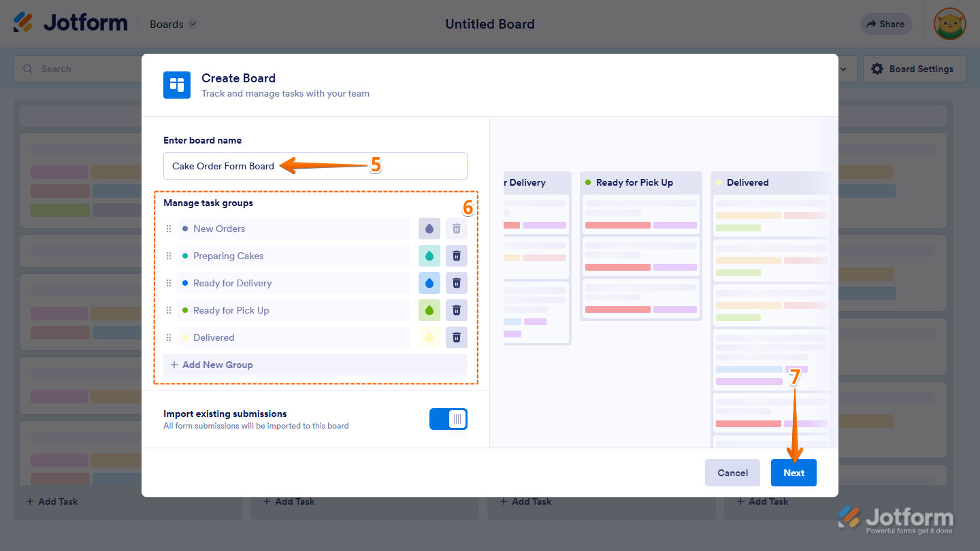
Task: Change Ready for Pick Up group color
Action: pos(429,310)
